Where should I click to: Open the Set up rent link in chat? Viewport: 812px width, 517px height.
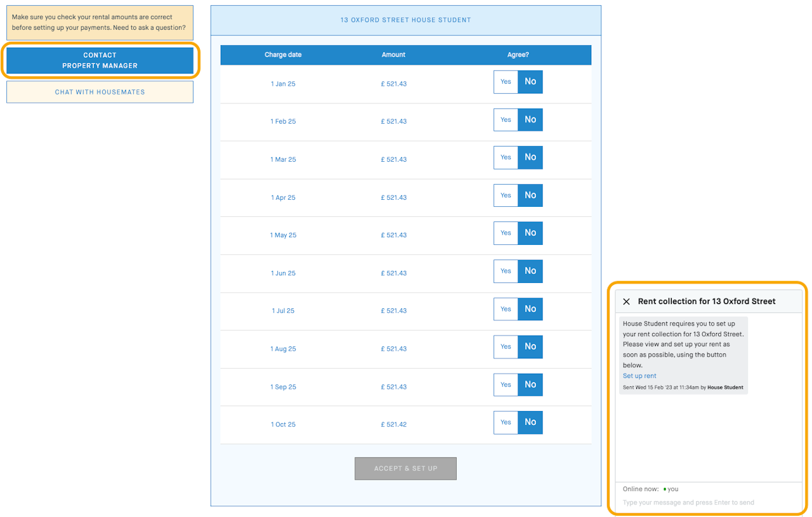(x=639, y=376)
